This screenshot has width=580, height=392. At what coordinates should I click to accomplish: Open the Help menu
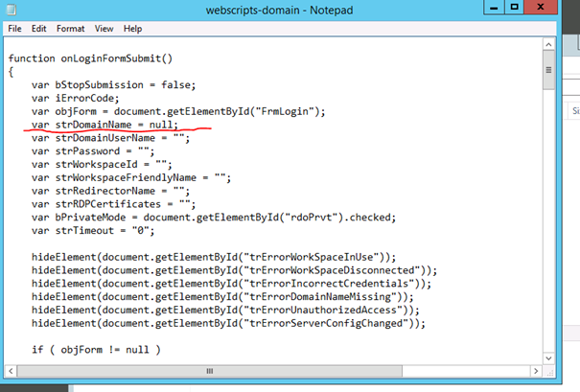click(x=133, y=29)
